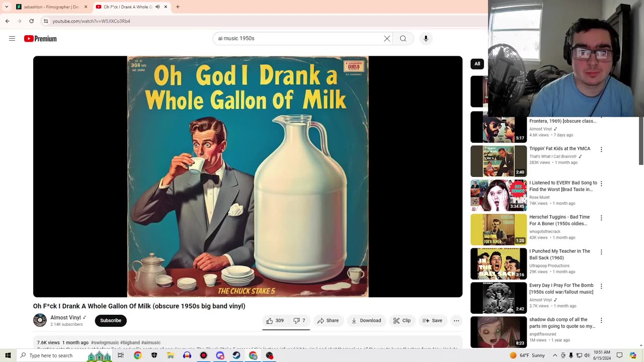This screenshot has width=644, height=362.
Task: Open 'I Punched My Teacher' video thumbnail
Action: pos(499,263)
